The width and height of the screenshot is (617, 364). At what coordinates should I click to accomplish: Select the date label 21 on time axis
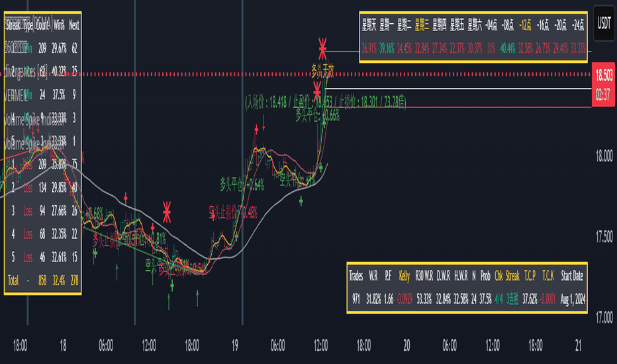[578, 345]
